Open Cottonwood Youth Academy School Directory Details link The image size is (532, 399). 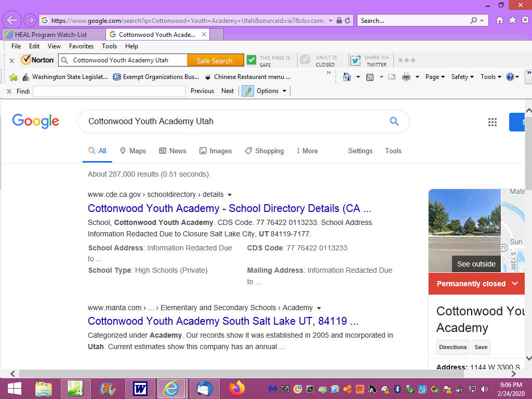230,208
